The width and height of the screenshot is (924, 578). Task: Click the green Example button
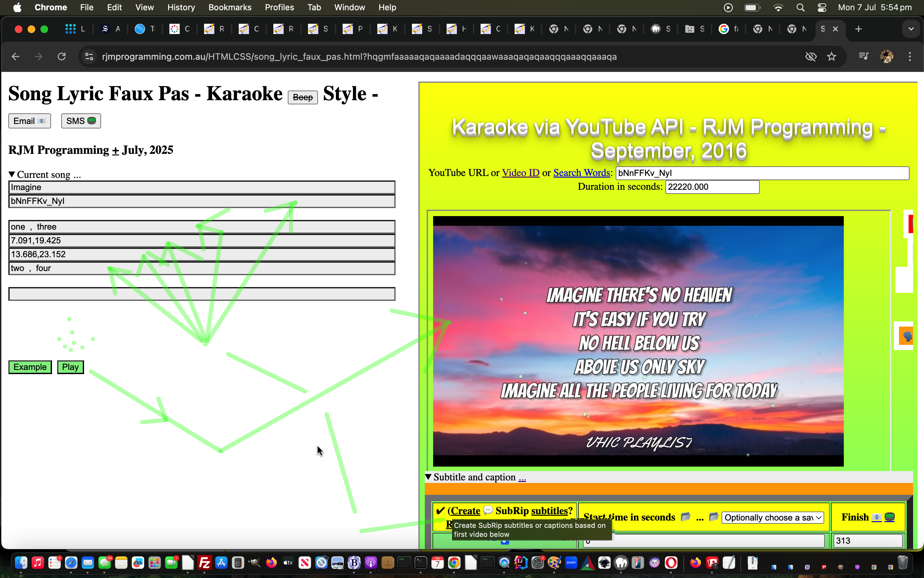pyautogui.click(x=30, y=367)
